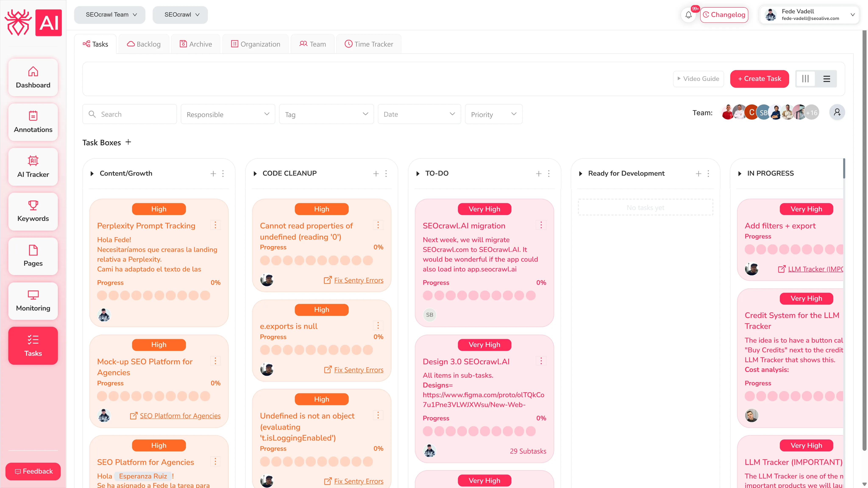Open Mock-up SEO Platform card menu
This screenshot has height=488, width=868.
click(x=215, y=361)
